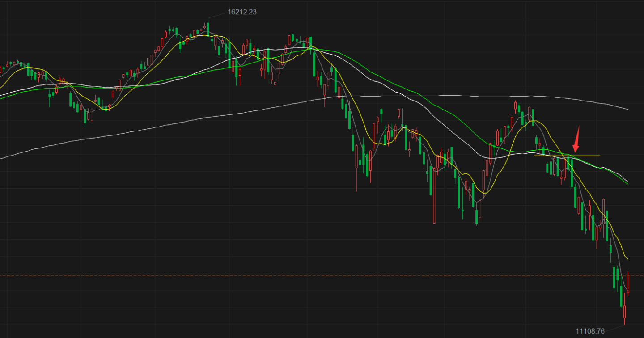Select the orange dashed current price line
Image resolution: width=644 pixels, height=338 pixels.
(322, 275)
